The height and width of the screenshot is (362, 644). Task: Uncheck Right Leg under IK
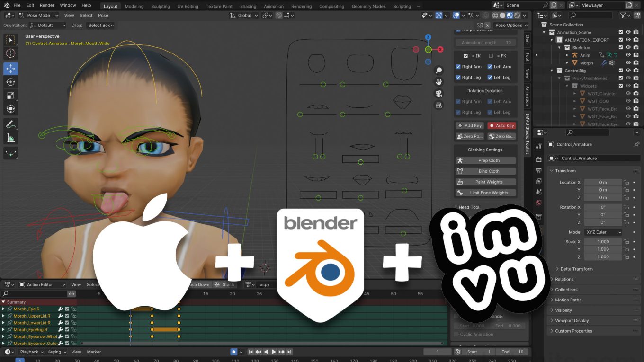[x=458, y=78]
